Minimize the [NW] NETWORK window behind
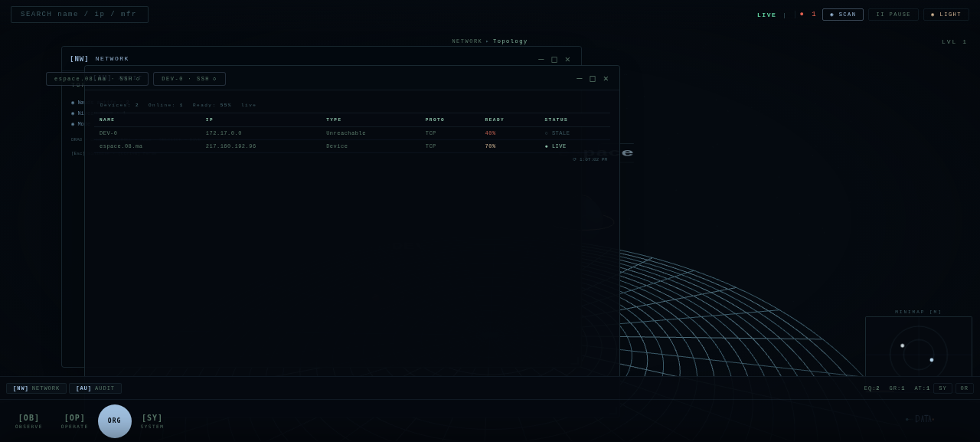The width and height of the screenshot is (980, 442). [x=541, y=59]
